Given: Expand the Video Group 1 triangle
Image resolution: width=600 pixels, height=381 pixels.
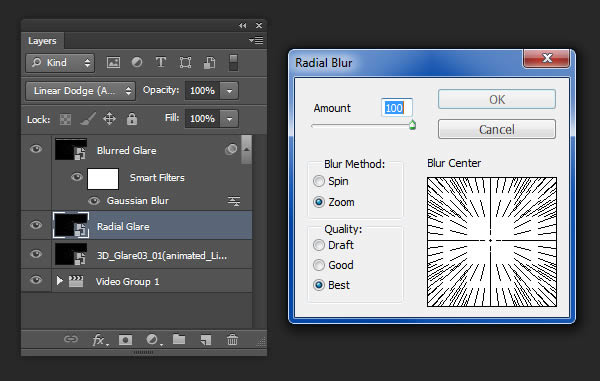Looking at the screenshot, I should coord(59,281).
